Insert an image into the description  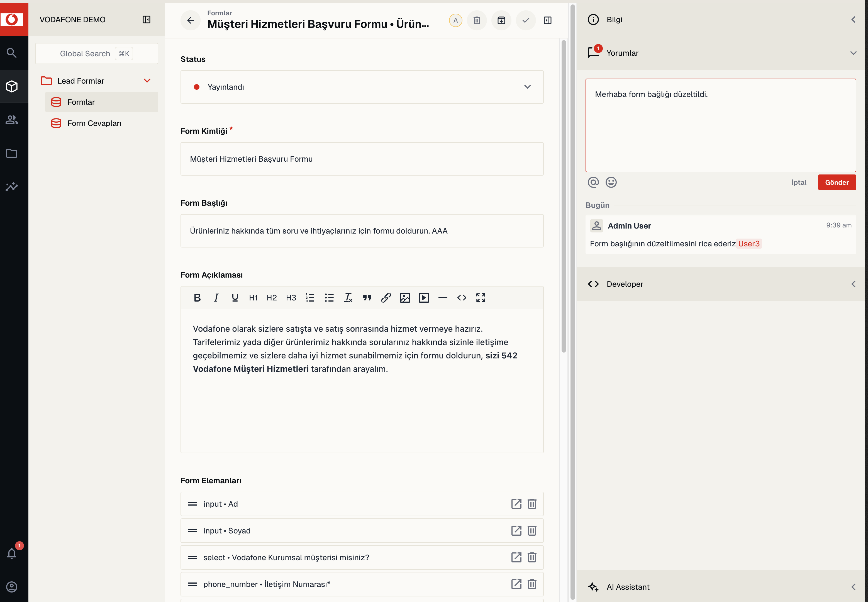point(405,298)
